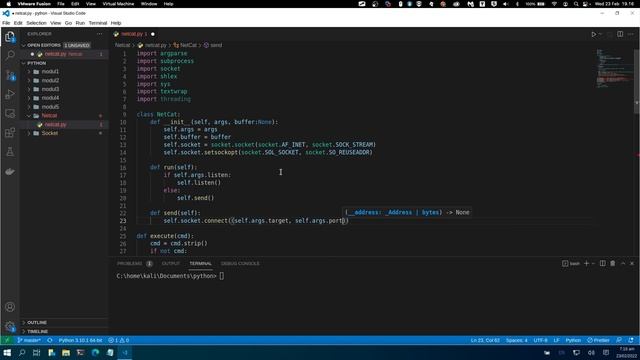Kill the terminal with trash icon
Image resolution: width=640 pixels, height=360 pixels.
pos(613,264)
